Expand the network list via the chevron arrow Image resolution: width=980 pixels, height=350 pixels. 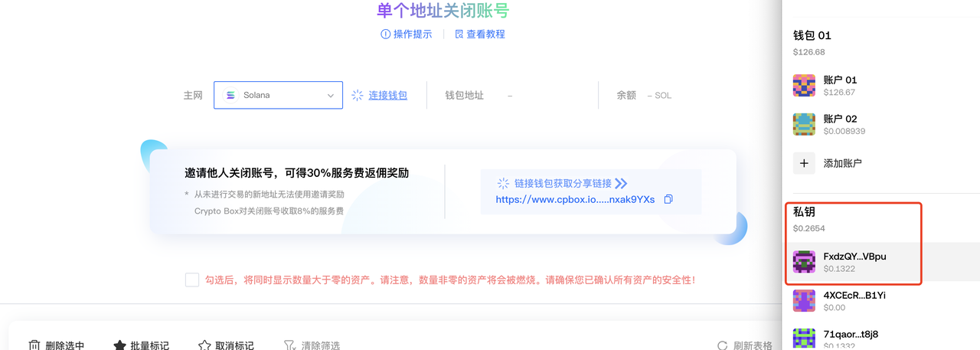(331, 96)
